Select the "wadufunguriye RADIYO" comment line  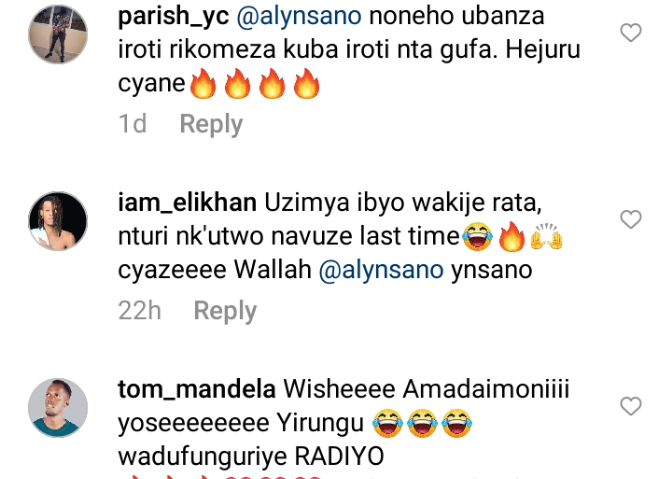(x=251, y=456)
